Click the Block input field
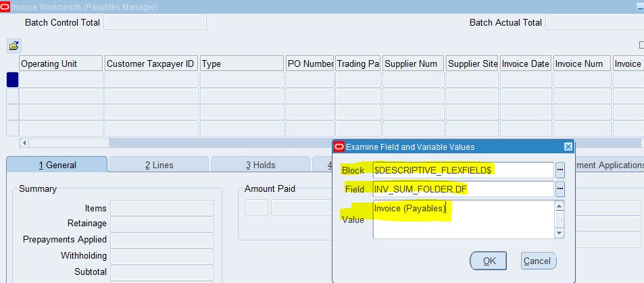This screenshot has height=283, width=644. click(464, 170)
